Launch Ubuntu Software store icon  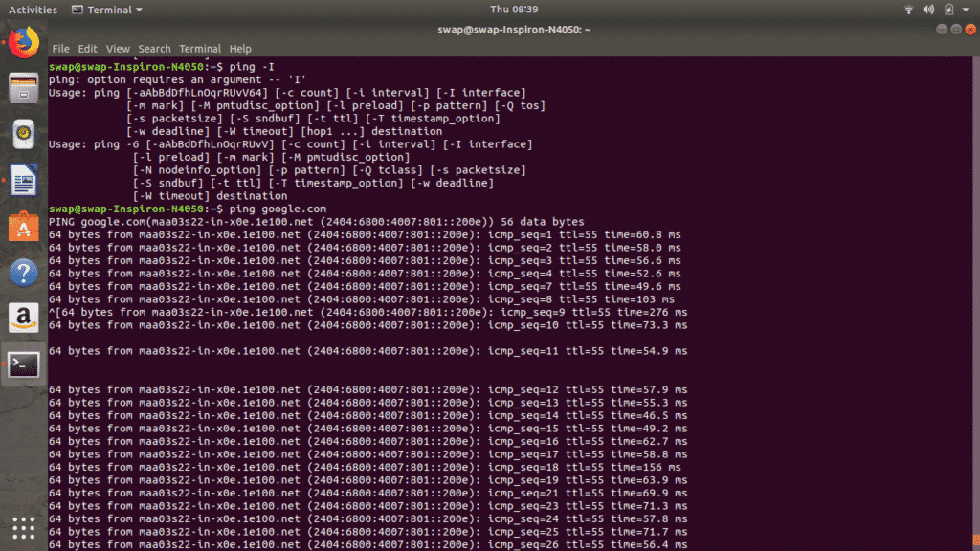click(24, 226)
